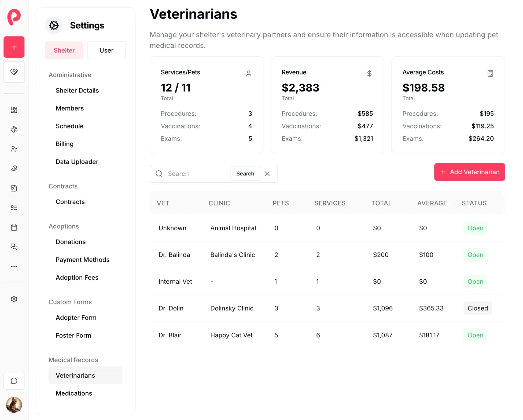The height and width of the screenshot is (420, 523).
Task: Open Contracts settings page
Action: (70, 202)
